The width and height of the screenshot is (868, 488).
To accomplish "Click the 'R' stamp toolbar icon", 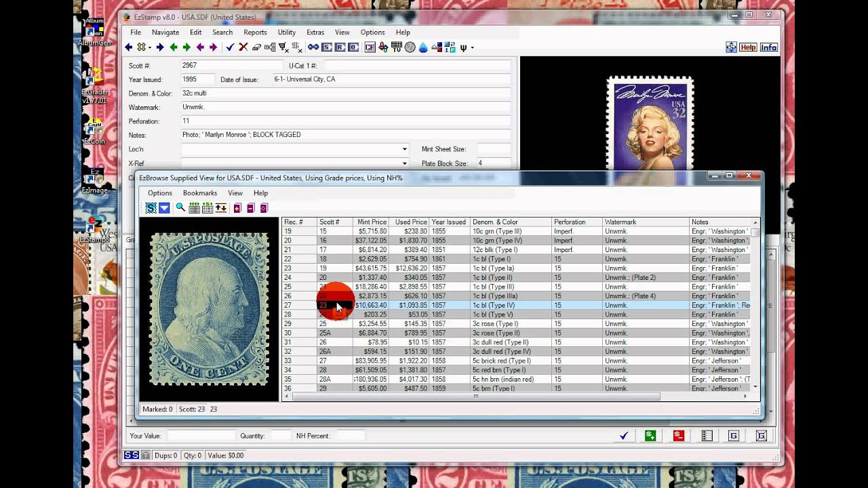I will pyautogui.click(x=340, y=47).
